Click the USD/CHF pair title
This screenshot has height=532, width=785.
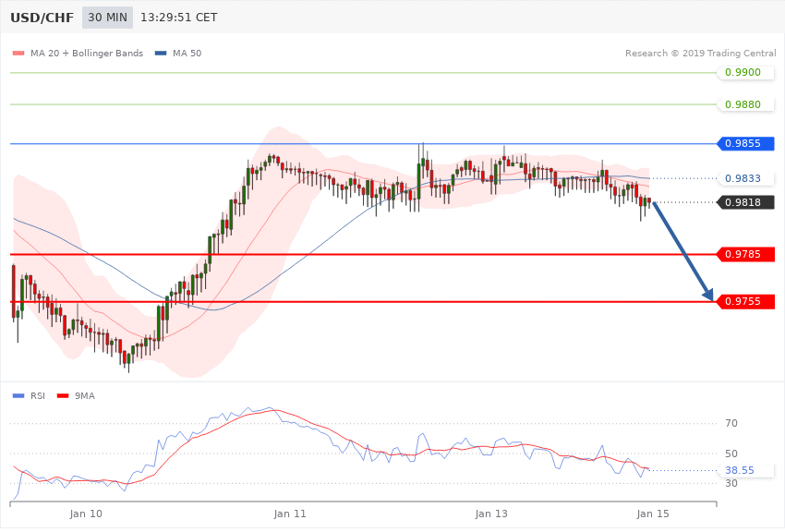42,18
